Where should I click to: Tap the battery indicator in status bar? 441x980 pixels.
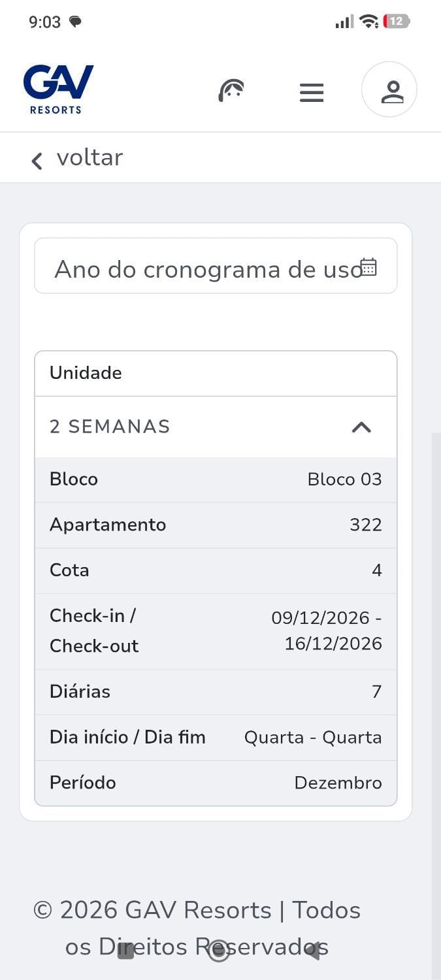pyautogui.click(x=397, y=22)
